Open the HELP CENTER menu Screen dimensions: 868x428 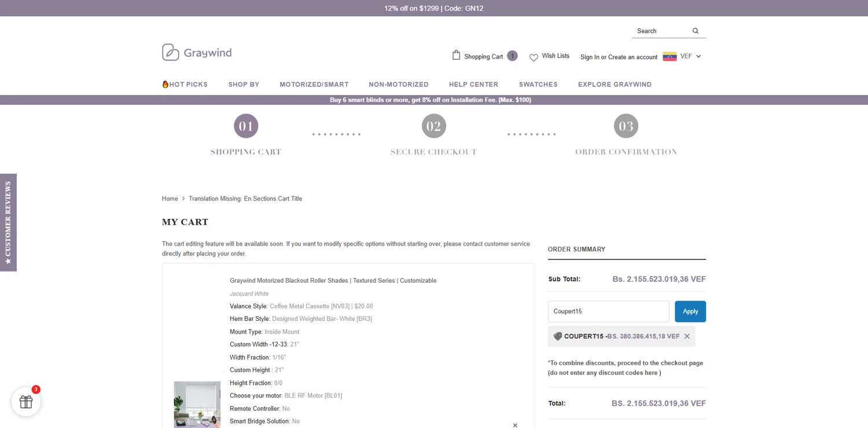click(x=473, y=85)
